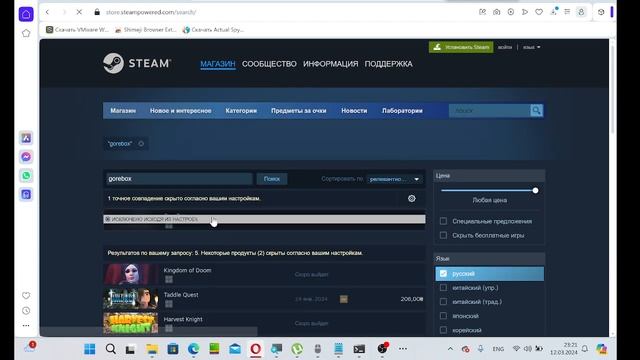
Task: Open the Opera easy setup menu icon
Action: (567, 12)
